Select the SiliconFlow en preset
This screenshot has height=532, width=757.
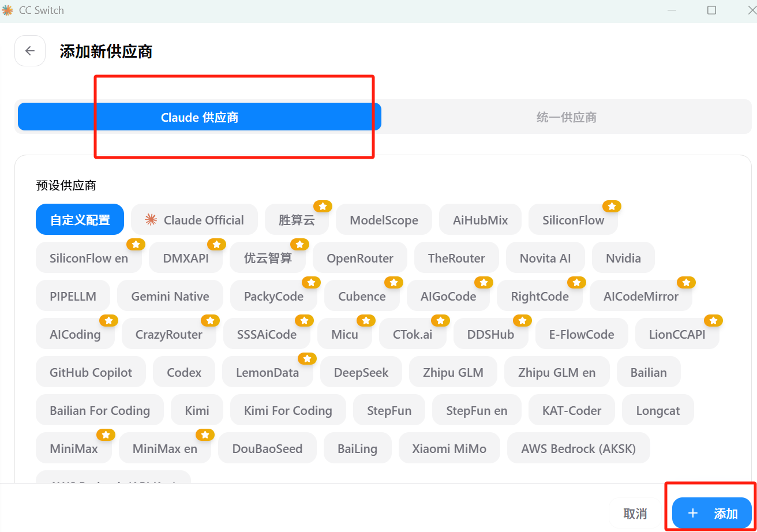89,258
